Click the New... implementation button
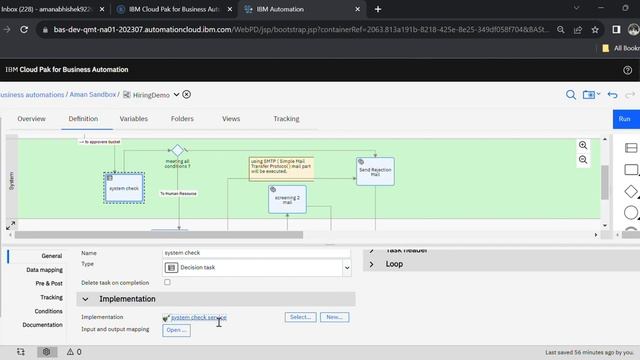Image resolution: width=640 pixels, height=360 pixels. click(x=335, y=317)
